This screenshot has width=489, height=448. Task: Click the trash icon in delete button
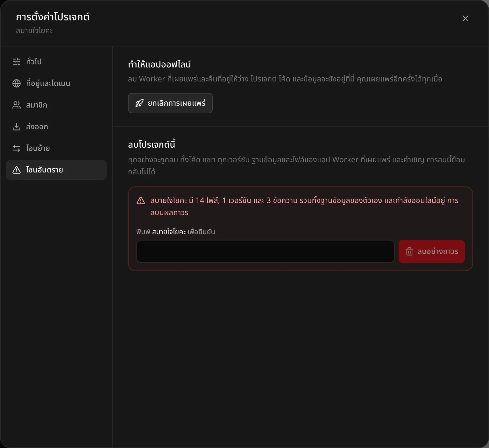(x=409, y=251)
